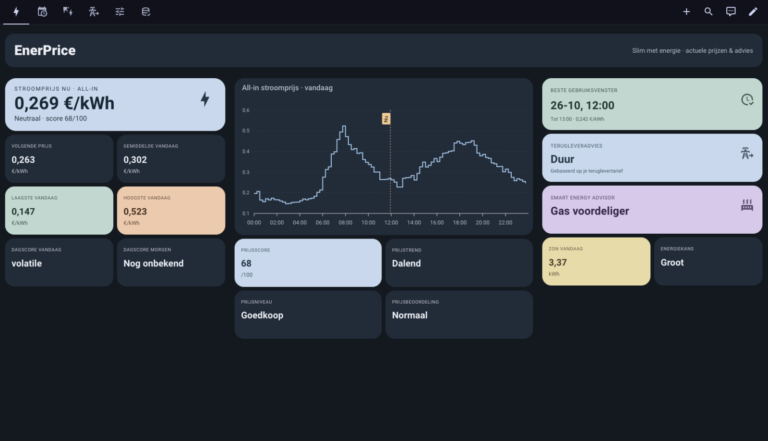768x441 pixels.
Task: Open the chat assistant bubble icon
Action: coord(730,11)
